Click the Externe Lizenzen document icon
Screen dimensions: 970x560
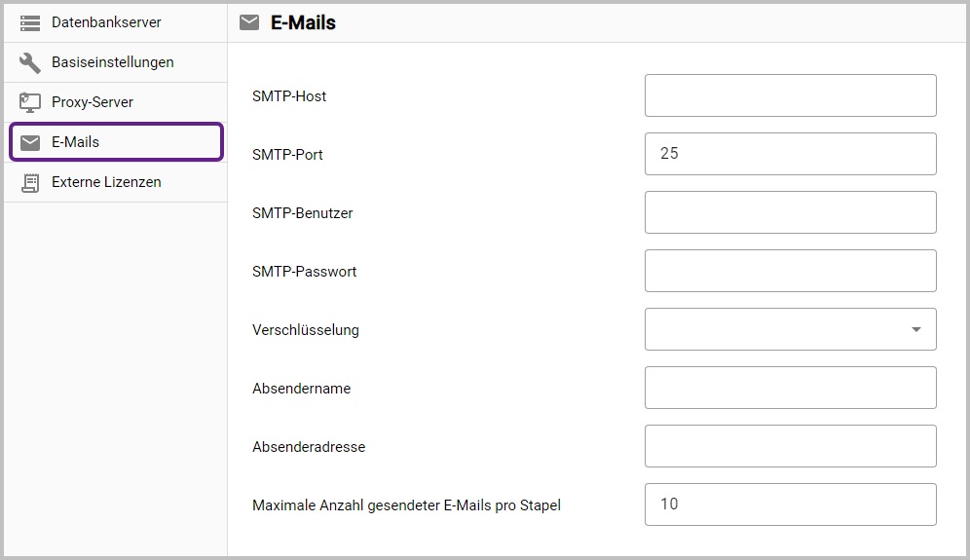point(30,182)
